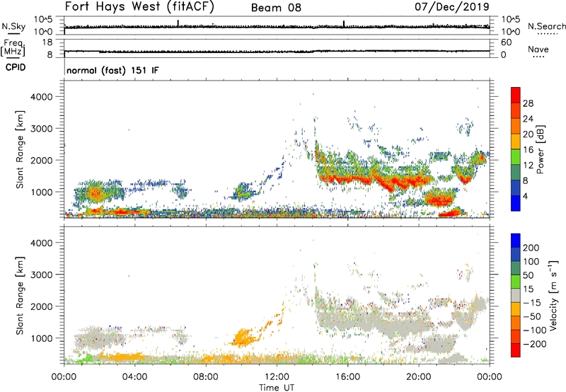Click the '-50' velocity colorbar tick

(532, 316)
